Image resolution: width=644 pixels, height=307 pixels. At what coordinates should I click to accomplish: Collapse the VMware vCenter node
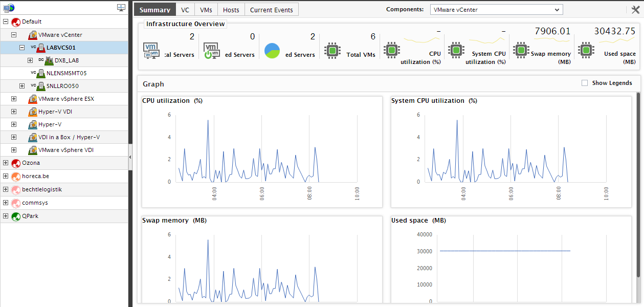(x=14, y=35)
